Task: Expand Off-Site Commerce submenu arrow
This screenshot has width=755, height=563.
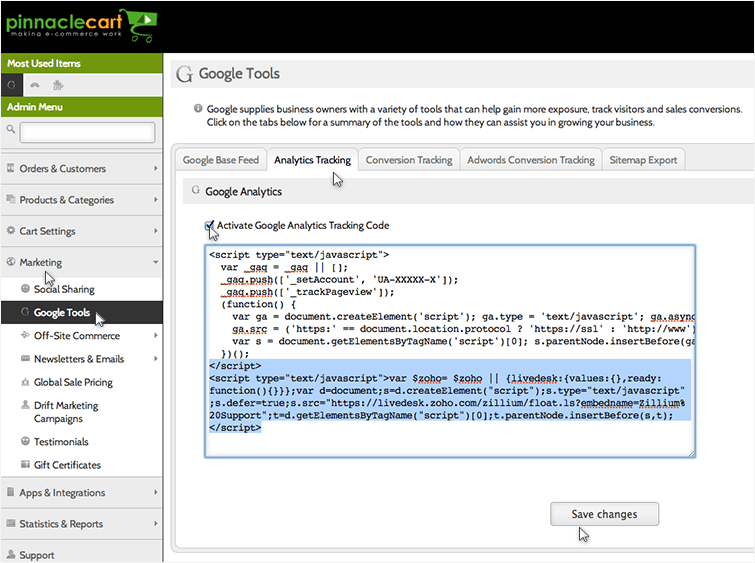Action: 156,335
